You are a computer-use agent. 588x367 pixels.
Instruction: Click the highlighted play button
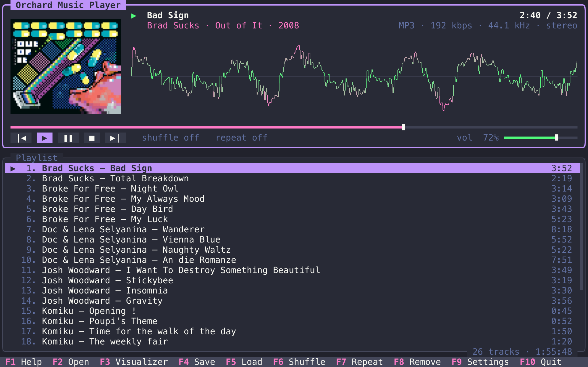click(x=44, y=138)
